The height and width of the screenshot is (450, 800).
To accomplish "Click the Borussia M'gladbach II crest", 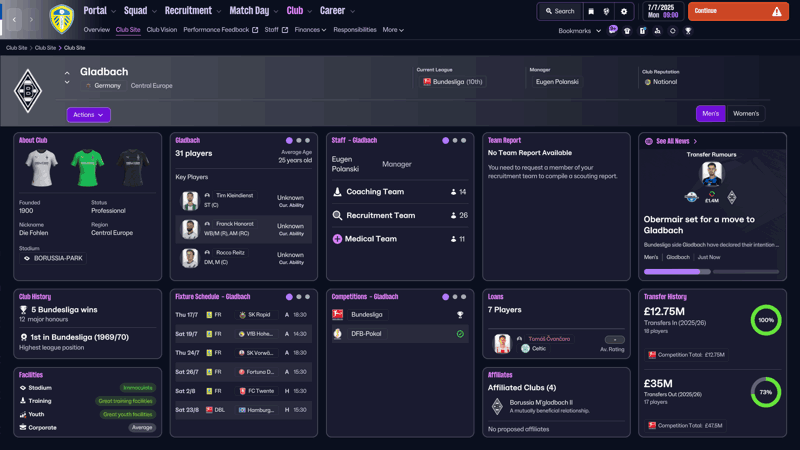I will (x=497, y=406).
